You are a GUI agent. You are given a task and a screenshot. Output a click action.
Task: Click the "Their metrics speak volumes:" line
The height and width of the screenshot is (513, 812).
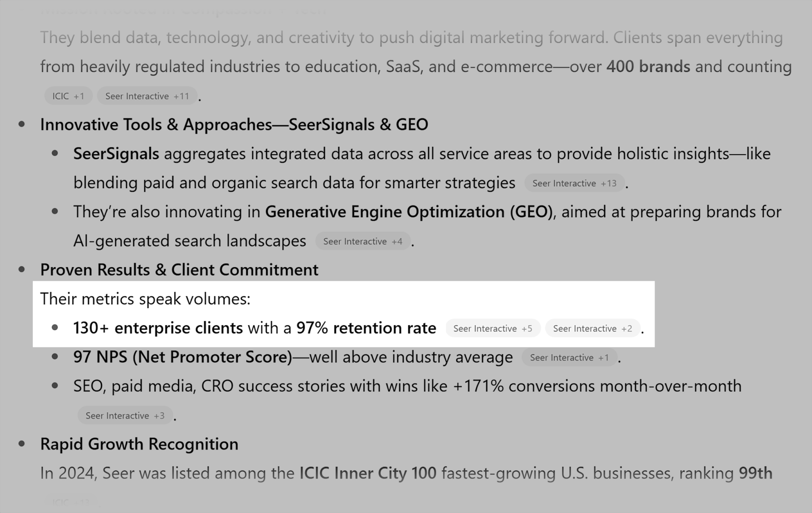tap(145, 299)
